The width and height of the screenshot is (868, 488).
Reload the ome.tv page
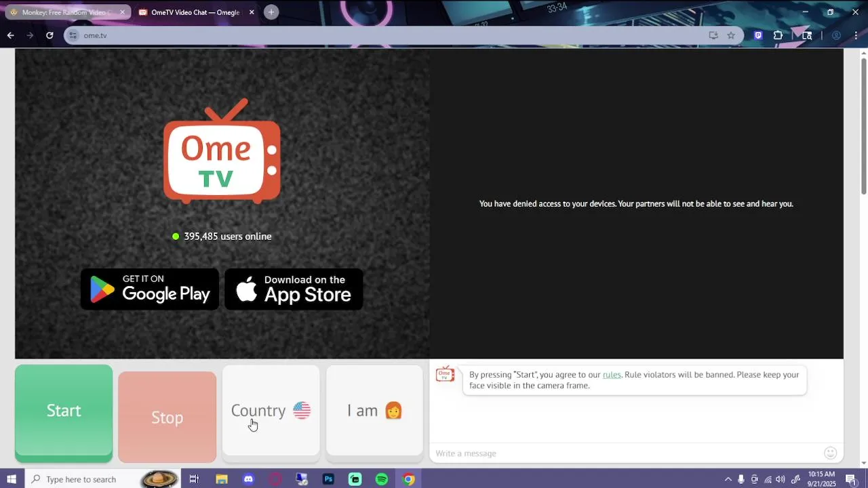click(50, 35)
